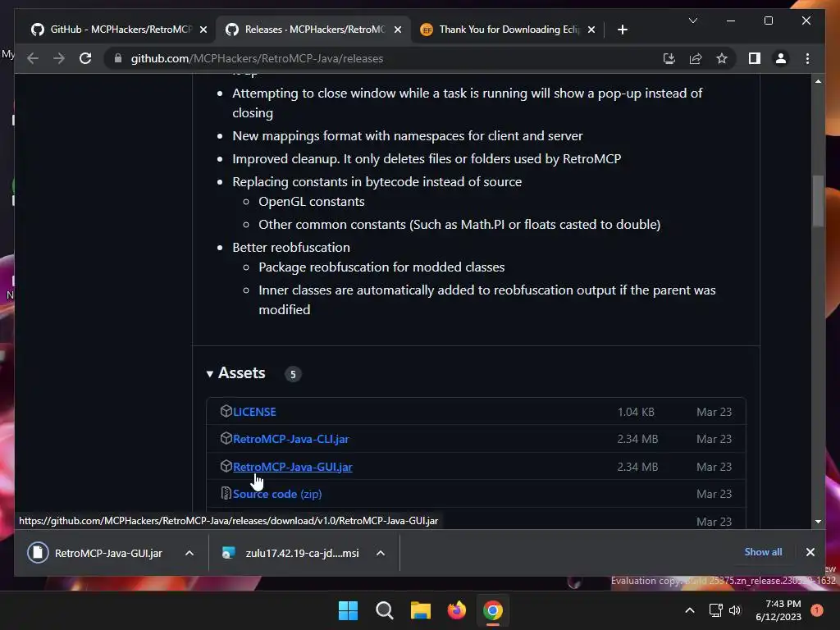This screenshot has height=630, width=840.
Task: Open the downloaded zulu17 msi file
Action: 291,553
